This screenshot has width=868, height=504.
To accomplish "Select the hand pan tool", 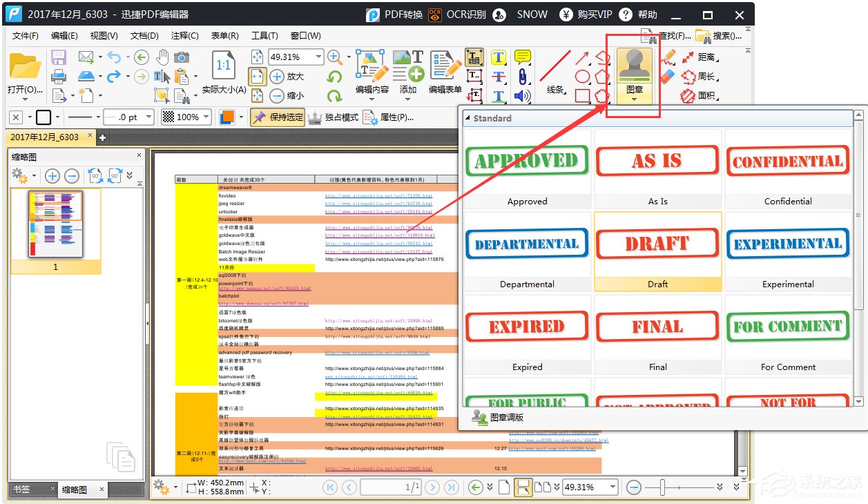I will click(x=162, y=57).
